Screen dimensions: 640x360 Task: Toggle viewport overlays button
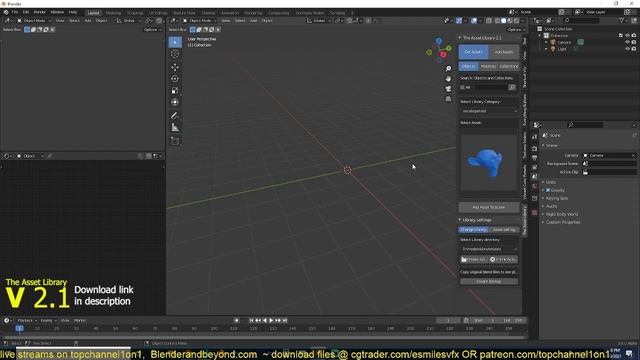click(x=474, y=20)
